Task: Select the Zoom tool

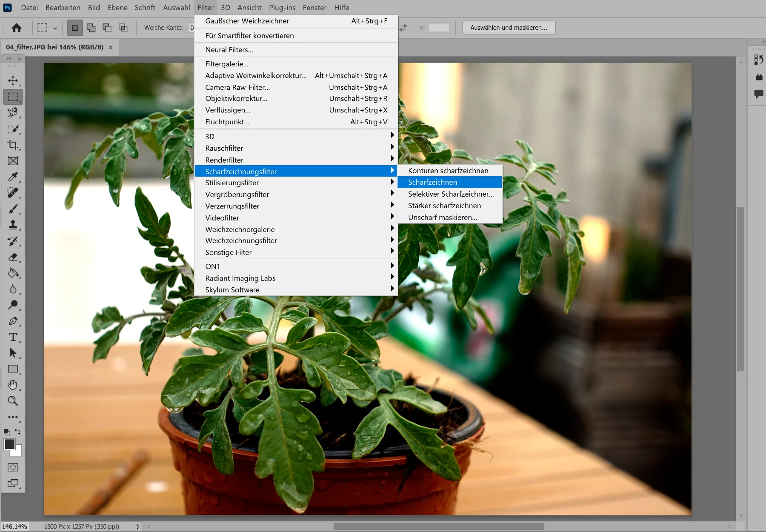Action: tap(13, 401)
